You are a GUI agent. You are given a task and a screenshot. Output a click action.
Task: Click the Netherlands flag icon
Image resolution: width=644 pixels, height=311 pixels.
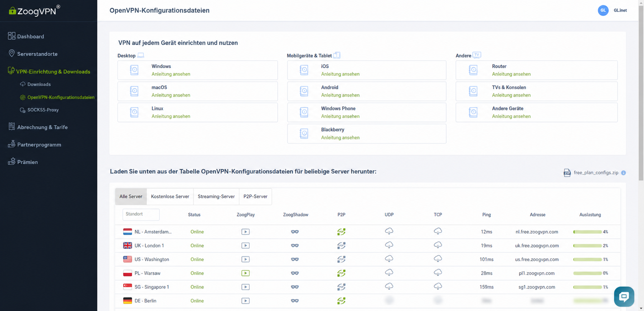[127, 232]
